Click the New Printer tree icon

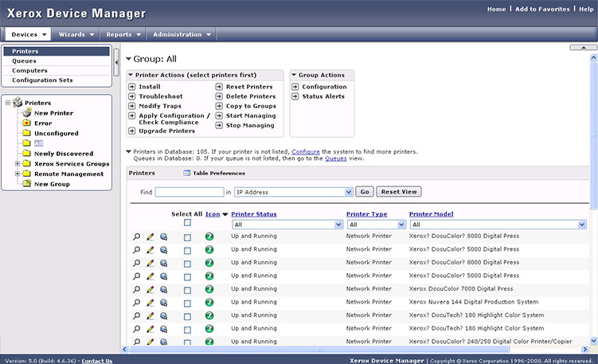pyautogui.click(x=27, y=112)
